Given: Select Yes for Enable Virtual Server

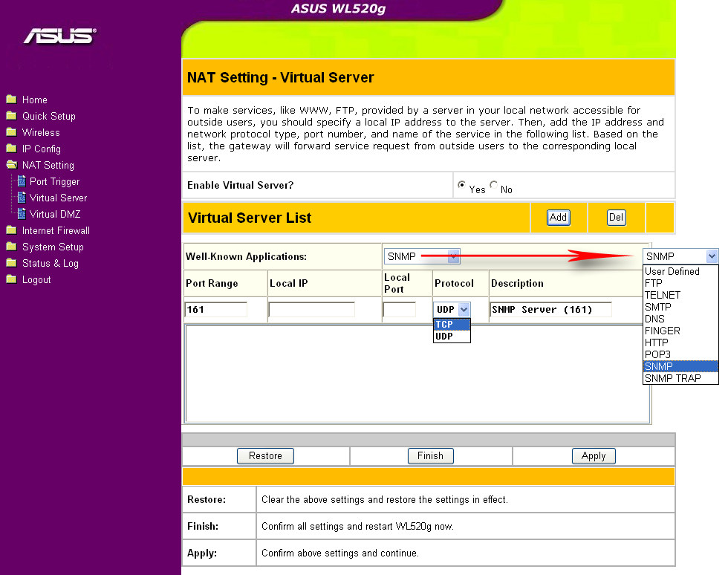Looking at the screenshot, I should 461,185.
